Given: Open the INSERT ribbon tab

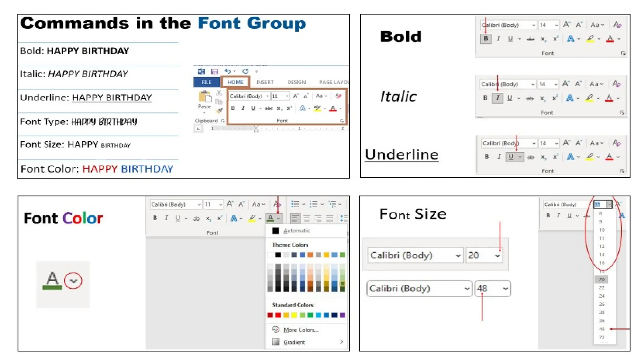Looking at the screenshot, I should click(265, 82).
